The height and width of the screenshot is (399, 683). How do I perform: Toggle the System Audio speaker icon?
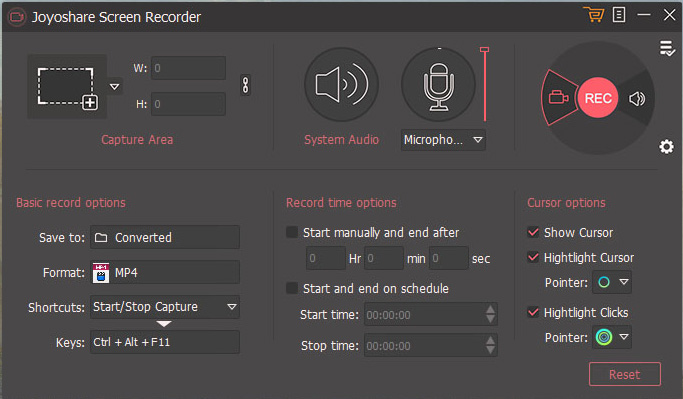coord(342,85)
